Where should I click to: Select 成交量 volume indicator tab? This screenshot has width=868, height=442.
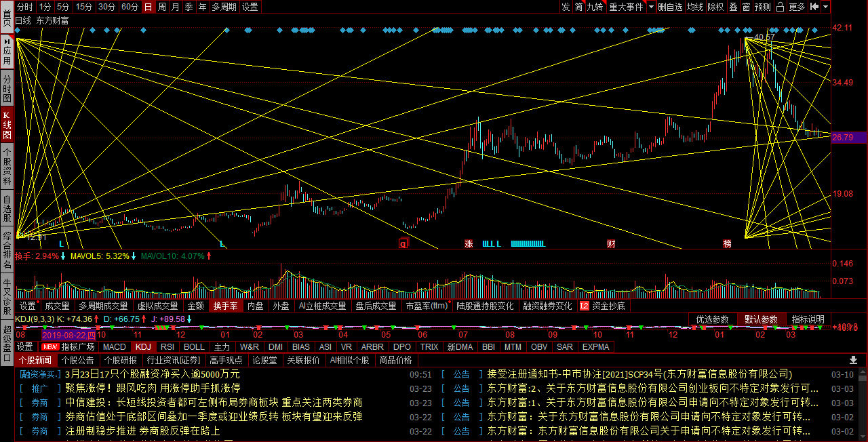tap(56, 306)
